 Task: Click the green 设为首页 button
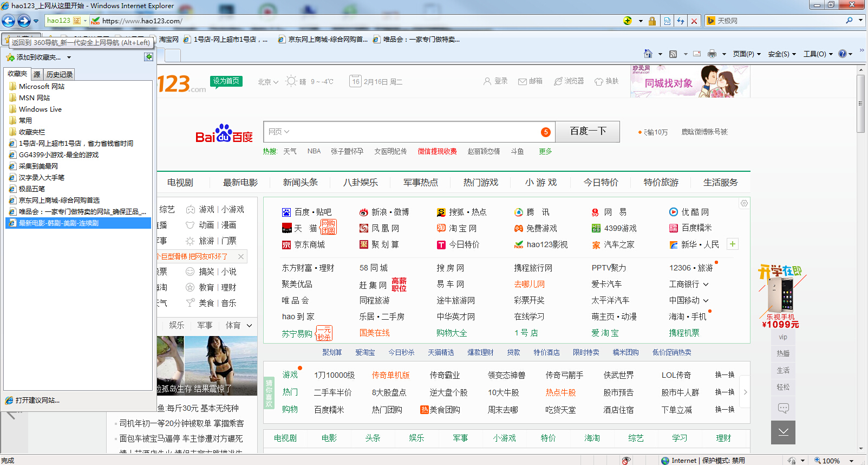(226, 81)
